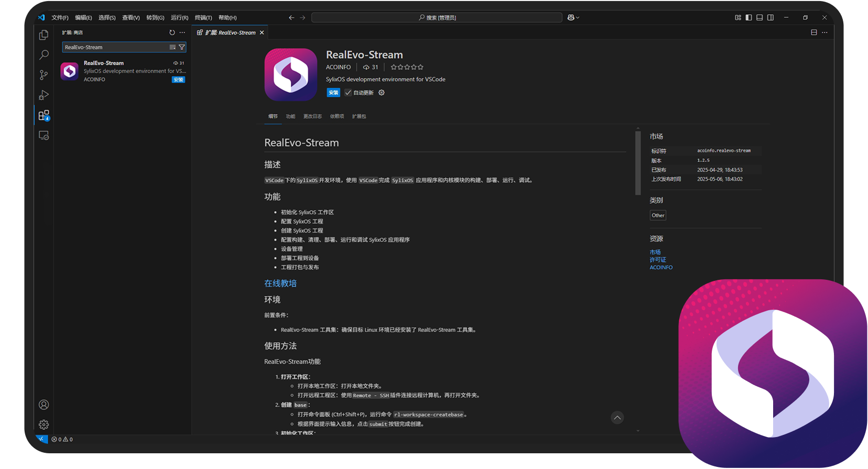Split the editor to the right
The width and height of the screenshot is (868, 469).
point(814,32)
